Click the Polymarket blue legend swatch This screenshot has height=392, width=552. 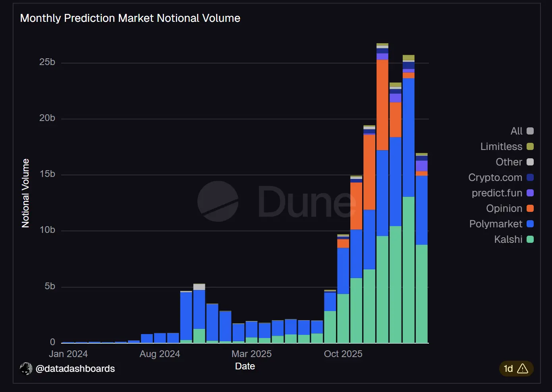(530, 224)
